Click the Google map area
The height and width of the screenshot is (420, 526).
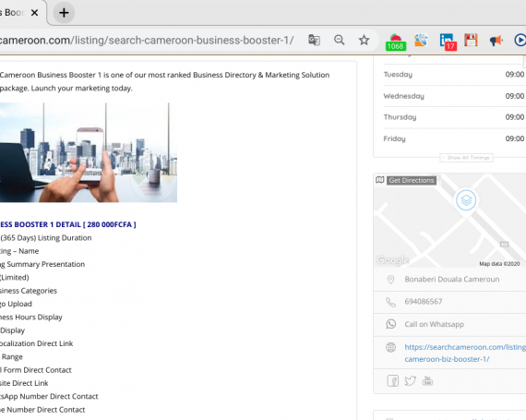click(449, 221)
